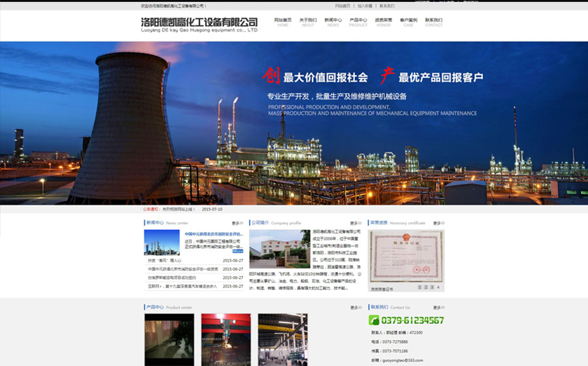Open news item dated 2015-06-27 about 台前罗斯威变电项目

pos(179,278)
